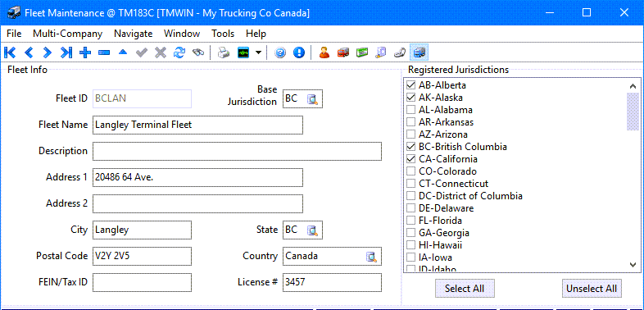Check the AZ-Arizona jurisdiction
Image resolution: width=644 pixels, height=310 pixels.
(410, 134)
